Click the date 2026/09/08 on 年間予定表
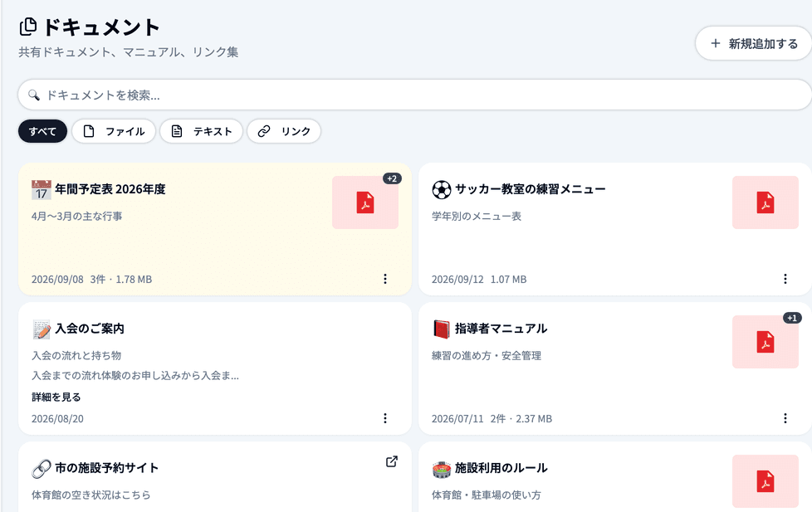The image size is (812, 512). click(57, 280)
